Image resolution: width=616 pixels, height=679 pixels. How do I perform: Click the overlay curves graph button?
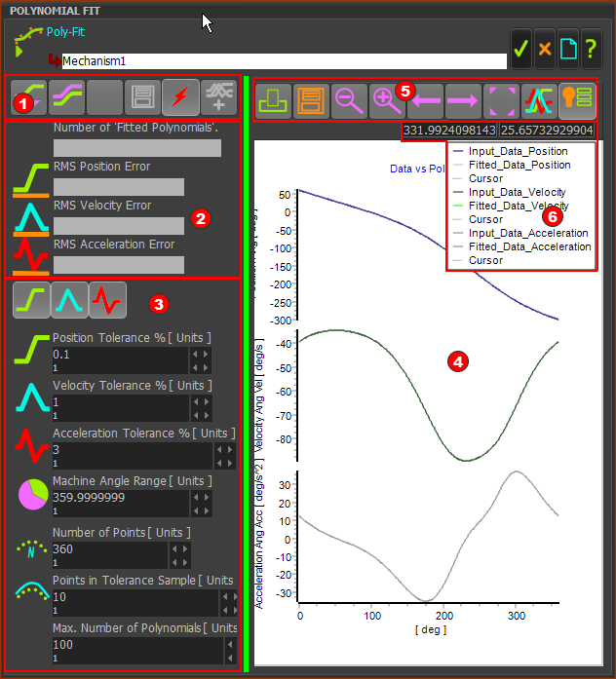click(539, 101)
